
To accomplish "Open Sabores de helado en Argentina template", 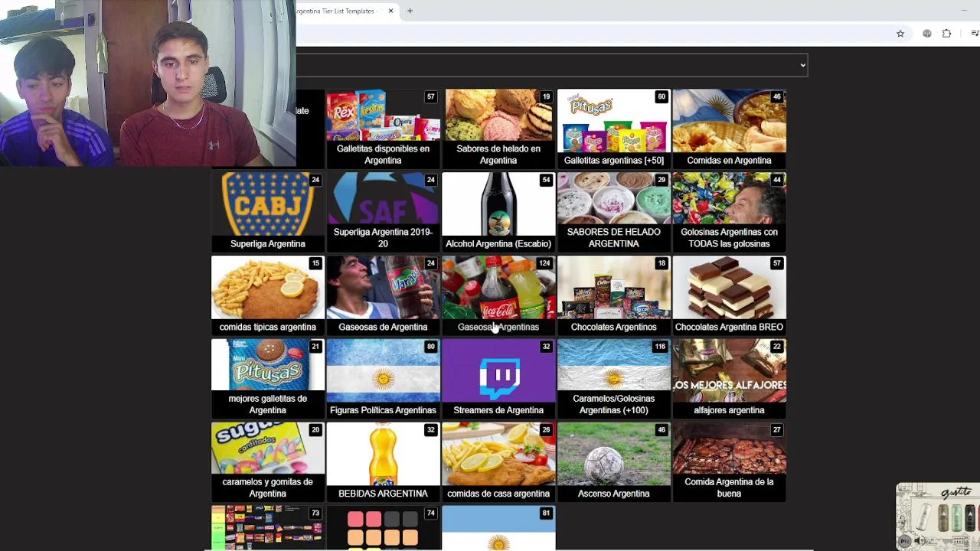I will point(498,129).
